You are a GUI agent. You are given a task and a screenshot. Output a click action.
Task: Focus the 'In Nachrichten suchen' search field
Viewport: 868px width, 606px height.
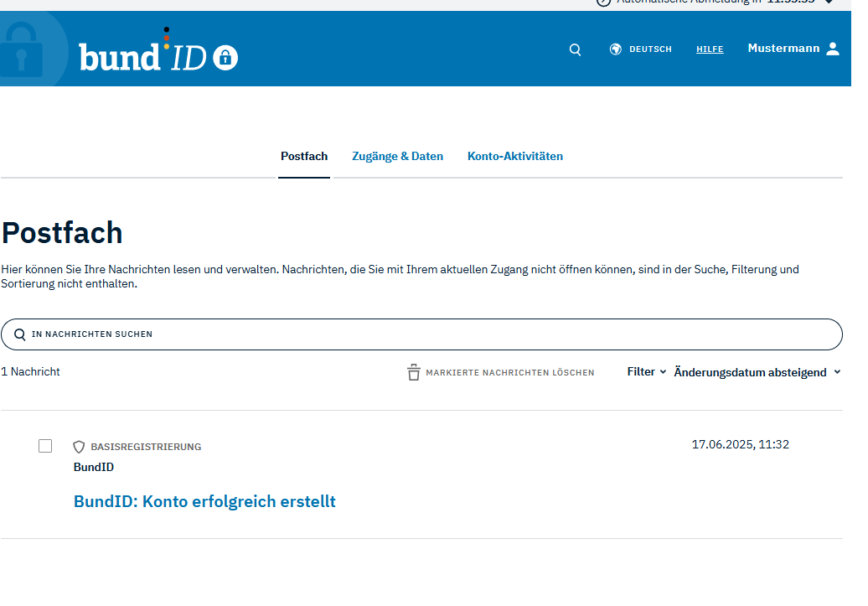[x=421, y=334]
